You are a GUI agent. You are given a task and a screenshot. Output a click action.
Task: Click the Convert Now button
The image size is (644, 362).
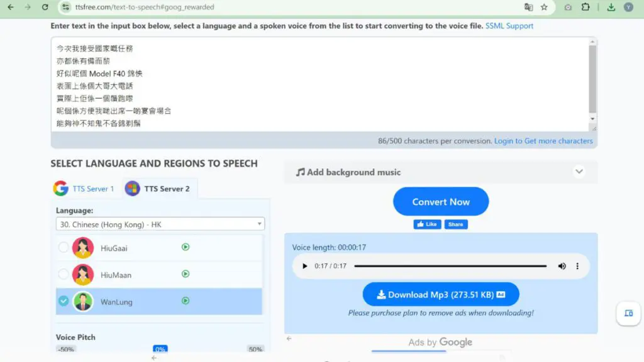pyautogui.click(x=440, y=202)
